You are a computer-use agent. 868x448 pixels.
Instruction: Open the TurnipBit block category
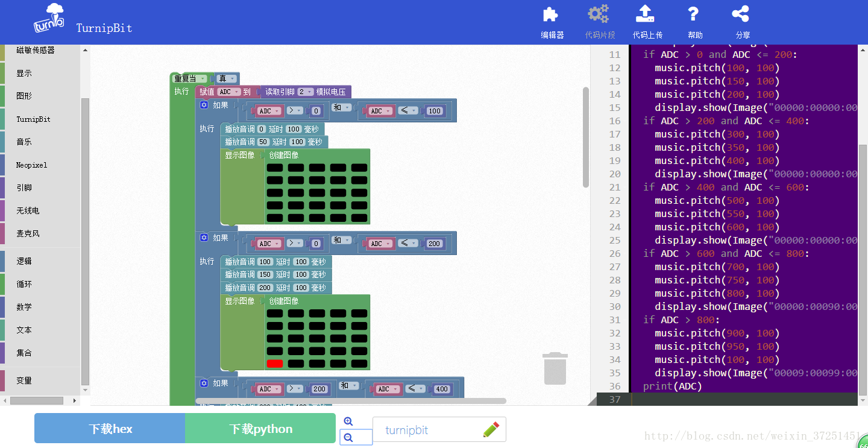click(x=40, y=119)
